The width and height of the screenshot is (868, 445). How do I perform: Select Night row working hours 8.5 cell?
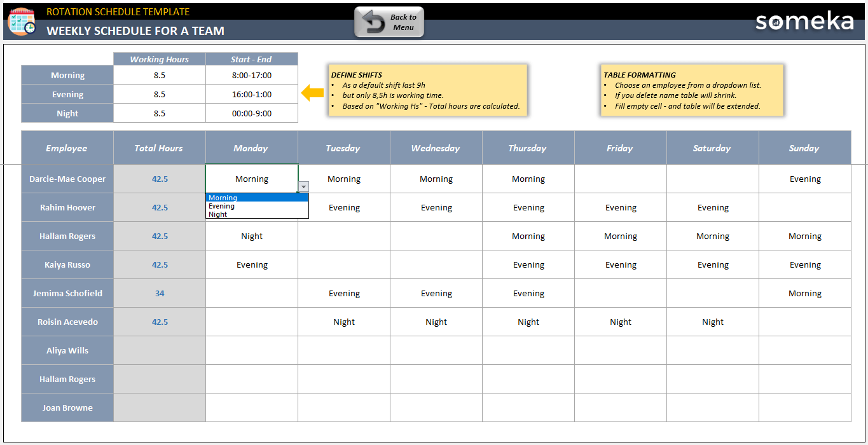160,113
